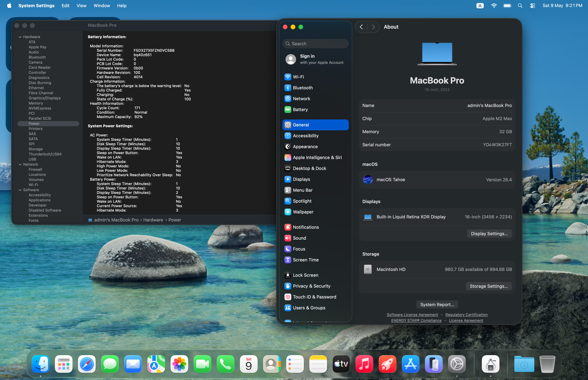Open Spotlight search in menu bar
588x380 pixels.
pyautogui.click(x=520, y=6)
